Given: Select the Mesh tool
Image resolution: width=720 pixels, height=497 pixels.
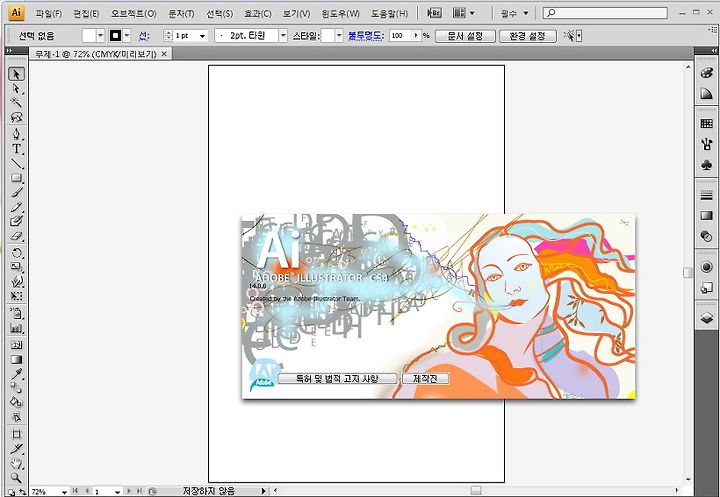Looking at the screenshot, I should point(16,345).
